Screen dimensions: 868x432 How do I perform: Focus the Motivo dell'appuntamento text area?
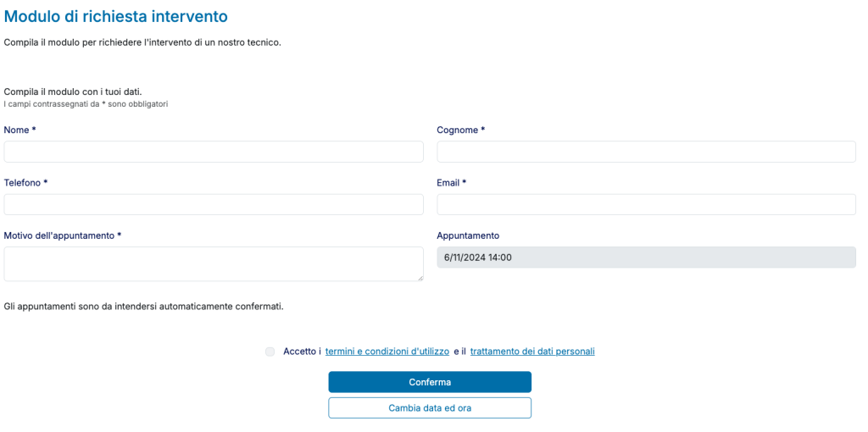click(214, 263)
